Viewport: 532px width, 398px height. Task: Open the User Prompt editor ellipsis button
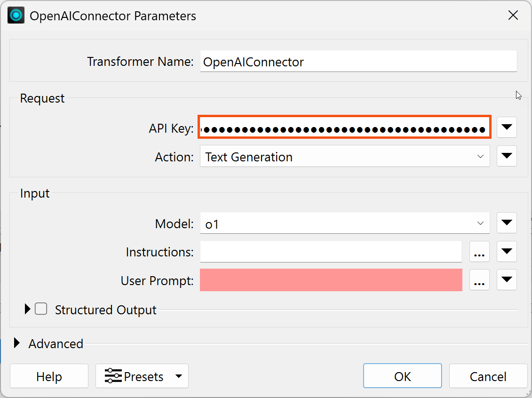[x=479, y=280]
